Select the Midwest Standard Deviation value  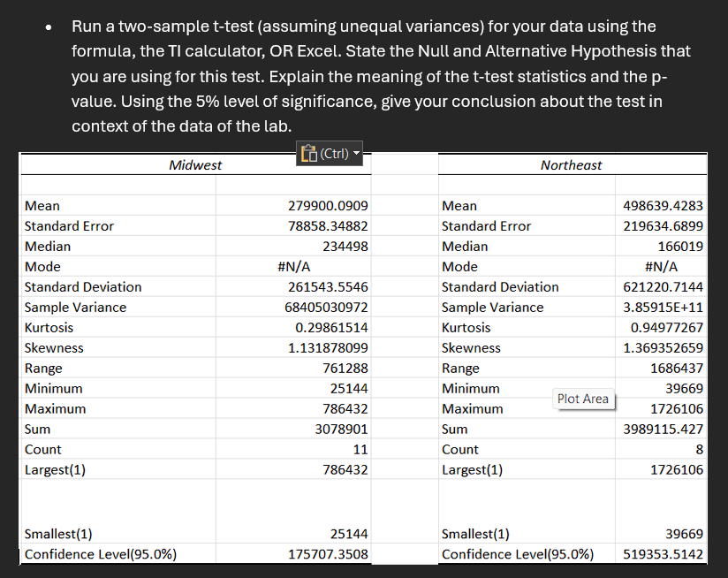pos(327,286)
